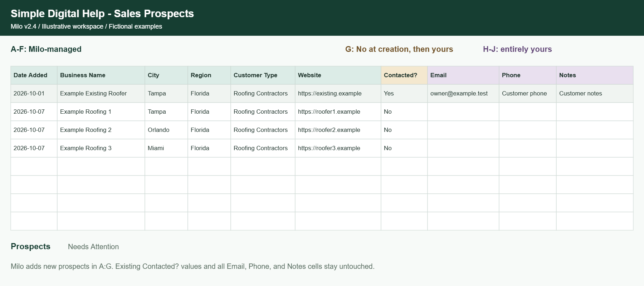Select the Contacted? column header
This screenshot has height=286, width=644.
[404, 75]
